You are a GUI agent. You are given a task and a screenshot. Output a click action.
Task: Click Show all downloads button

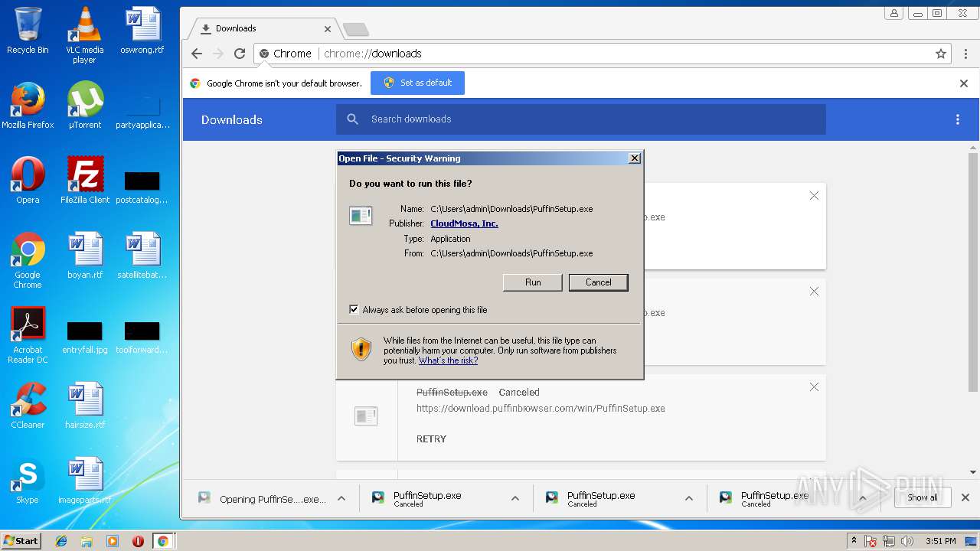tap(922, 497)
